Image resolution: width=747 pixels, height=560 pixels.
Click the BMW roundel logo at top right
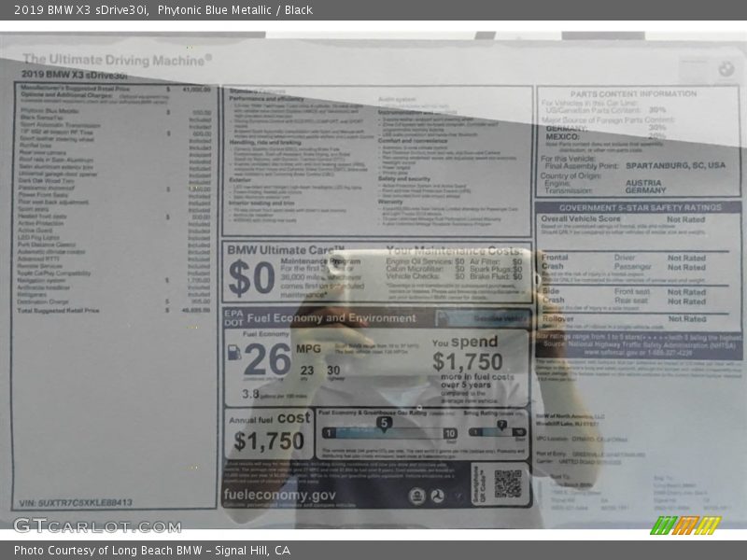tap(726, 69)
